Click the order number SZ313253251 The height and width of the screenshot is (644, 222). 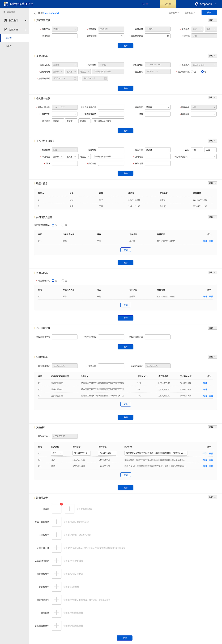(x=52, y=13)
